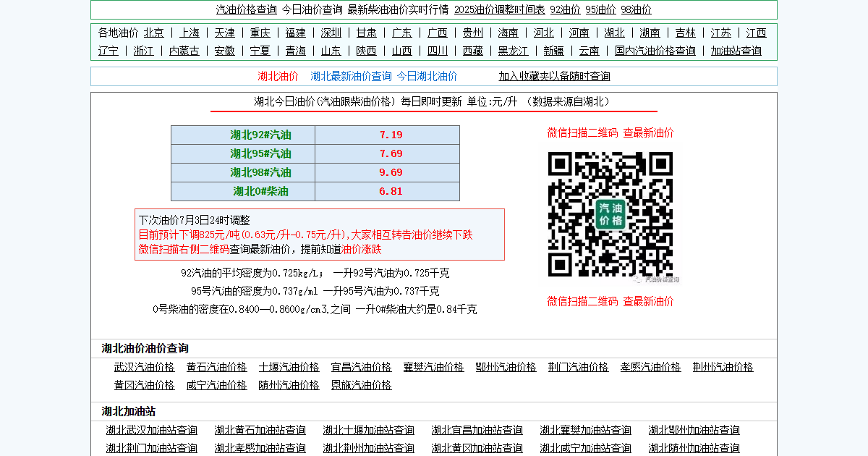This screenshot has width=868, height=456.
Task: Select 黑龙江 in the region list
Action: click(x=514, y=51)
